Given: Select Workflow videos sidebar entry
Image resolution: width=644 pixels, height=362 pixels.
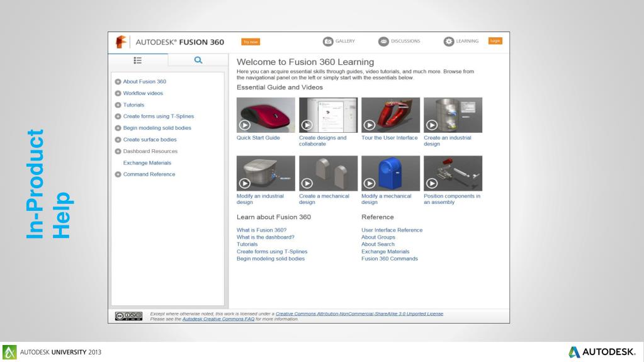Looking at the screenshot, I should coord(143,93).
